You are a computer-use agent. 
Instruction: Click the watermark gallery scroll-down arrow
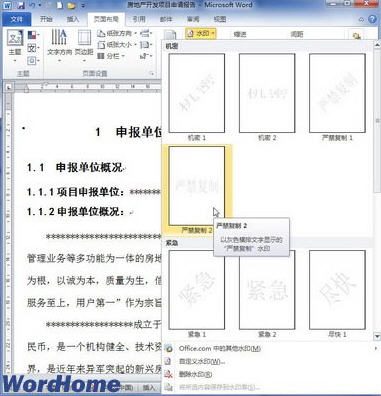pos(377,336)
